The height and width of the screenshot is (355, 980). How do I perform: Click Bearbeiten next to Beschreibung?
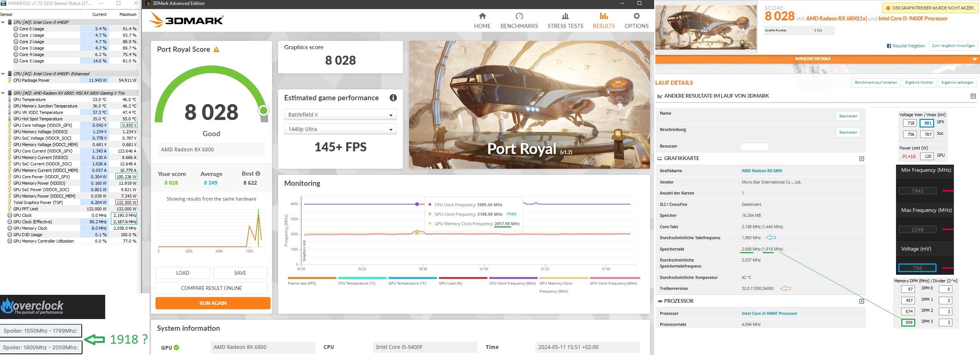tap(848, 132)
